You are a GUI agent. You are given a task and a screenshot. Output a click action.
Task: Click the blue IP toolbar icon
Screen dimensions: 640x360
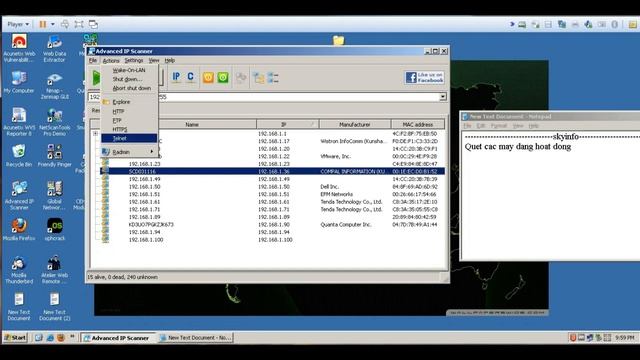[176, 77]
